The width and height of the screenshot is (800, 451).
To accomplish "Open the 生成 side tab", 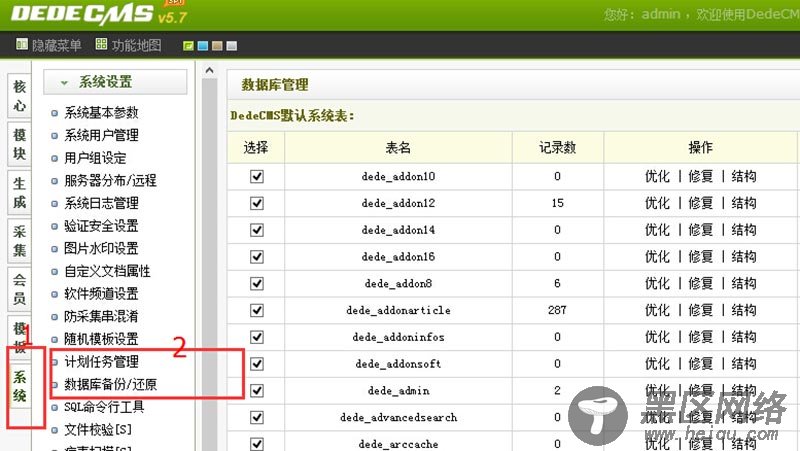I will click(x=19, y=192).
